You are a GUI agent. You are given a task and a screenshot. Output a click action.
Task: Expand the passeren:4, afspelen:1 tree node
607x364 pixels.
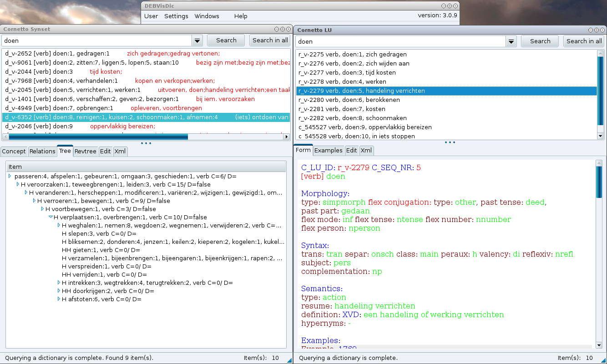(x=10, y=176)
